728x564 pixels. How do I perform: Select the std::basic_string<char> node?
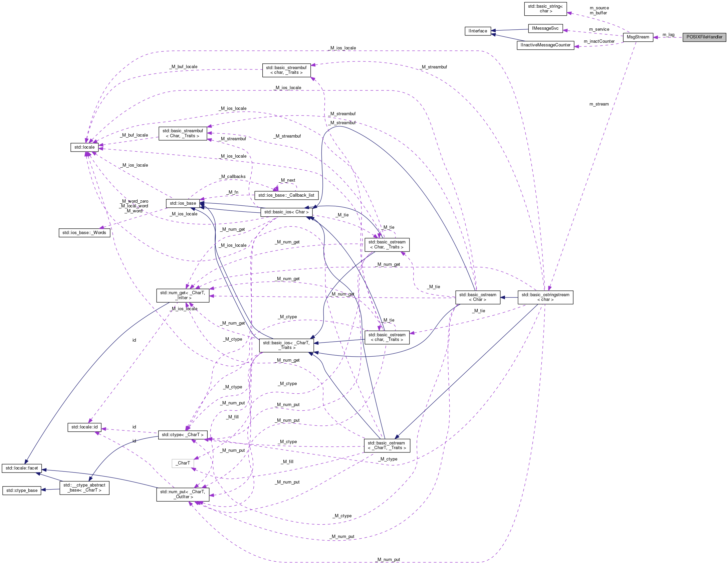(x=545, y=9)
